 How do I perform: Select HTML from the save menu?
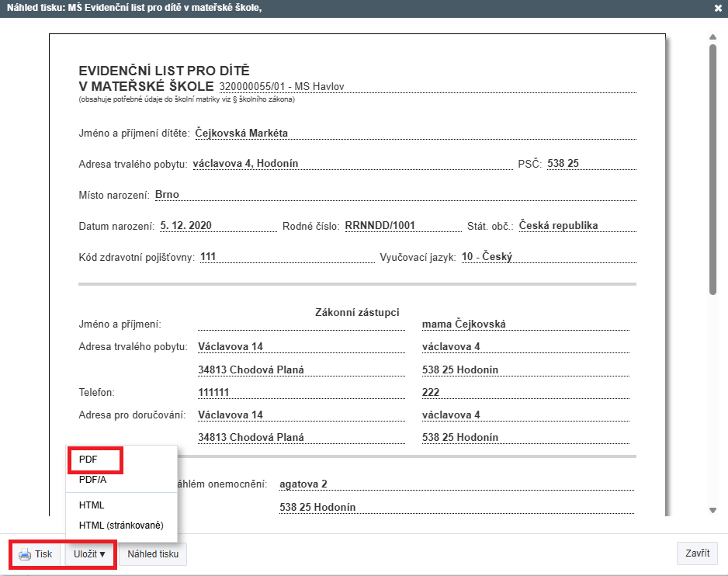point(92,505)
